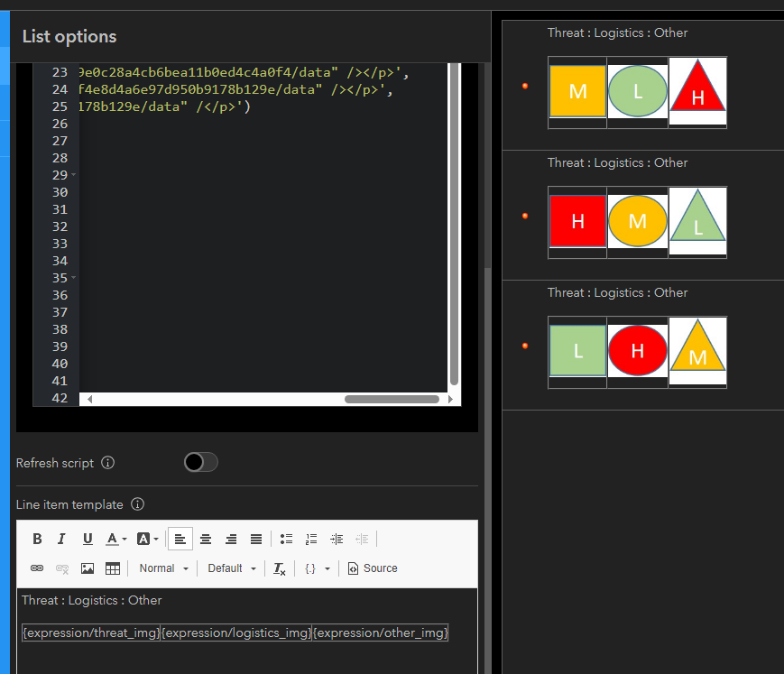
Task: Click the code editor horizontal scrollbar
Action: pyautogui.click(x=391, y=398)
